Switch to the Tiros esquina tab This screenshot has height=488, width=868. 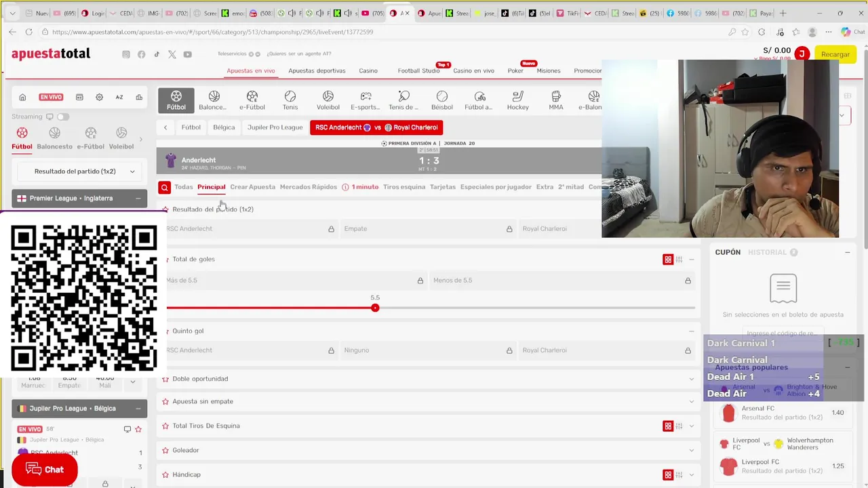[x=404, y=187]
